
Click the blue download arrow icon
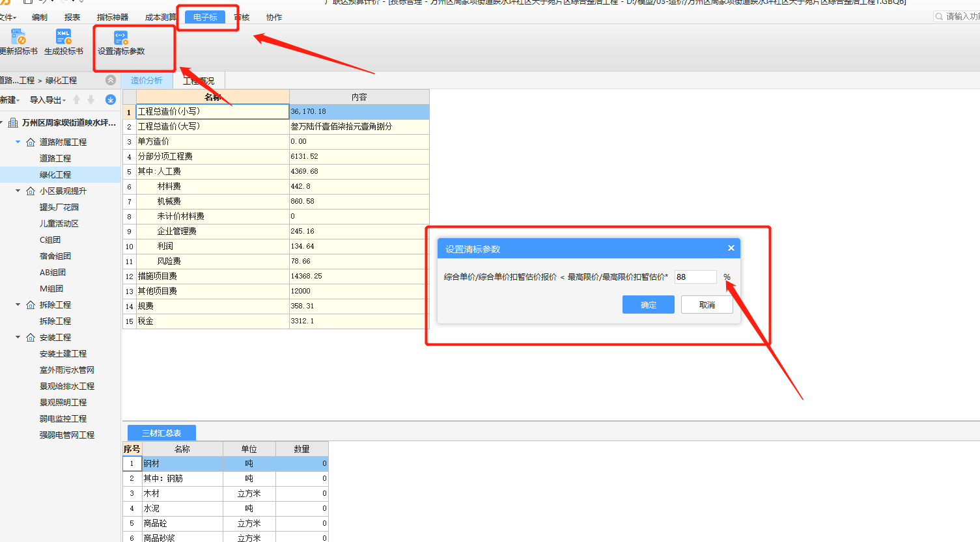coord(111,100)
